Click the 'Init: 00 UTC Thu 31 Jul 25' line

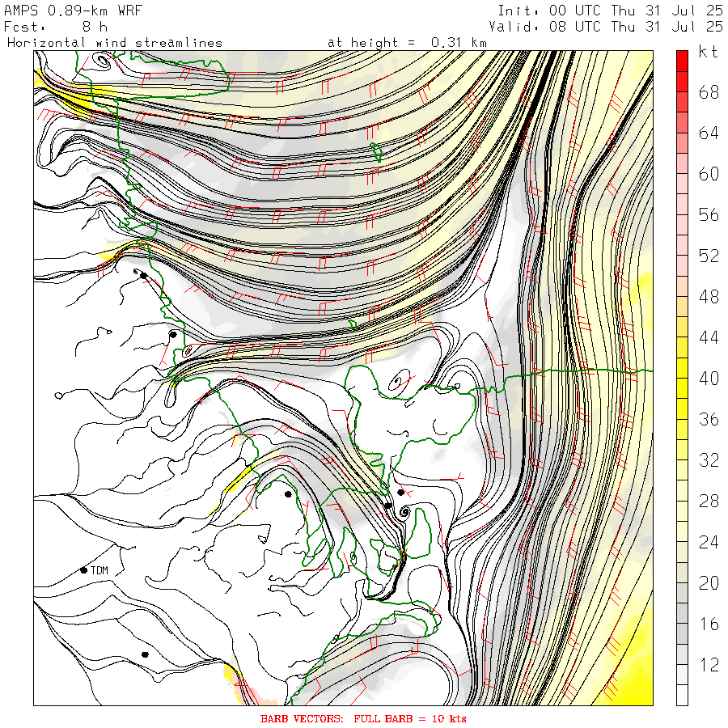pyautogui.click(x=610, y=11)
